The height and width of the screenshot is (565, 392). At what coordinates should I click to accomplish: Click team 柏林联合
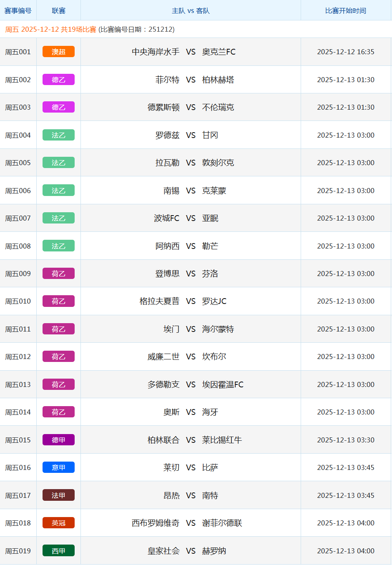pos(163,440)
